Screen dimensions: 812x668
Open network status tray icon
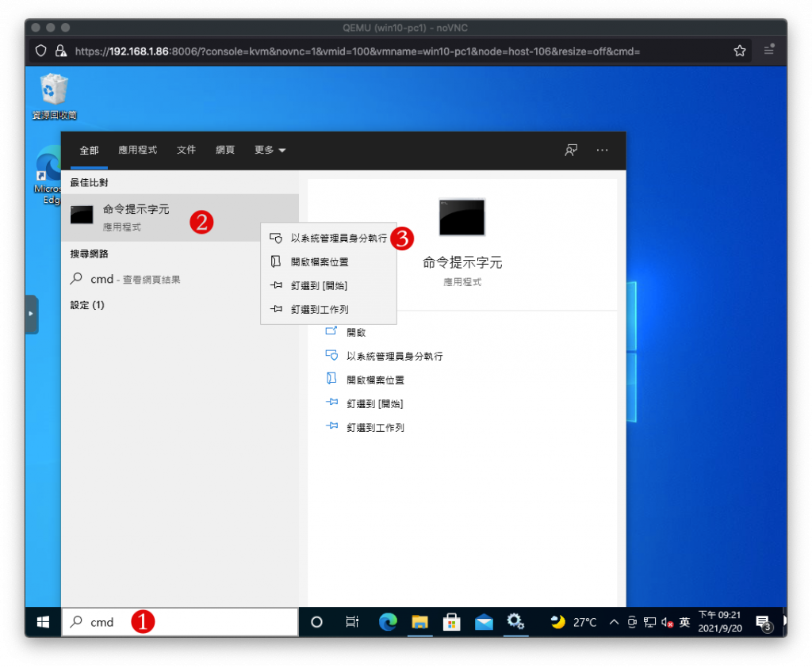[x=649, y=622]
